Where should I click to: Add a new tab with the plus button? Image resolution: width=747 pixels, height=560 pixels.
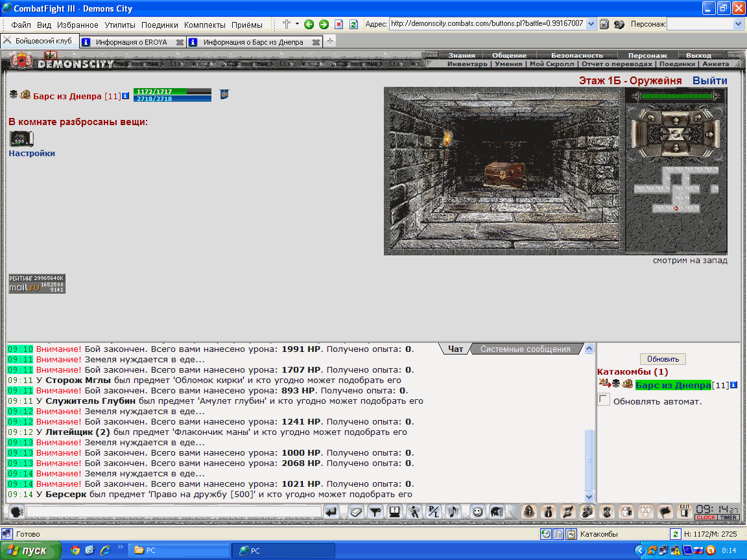[329, 41]
